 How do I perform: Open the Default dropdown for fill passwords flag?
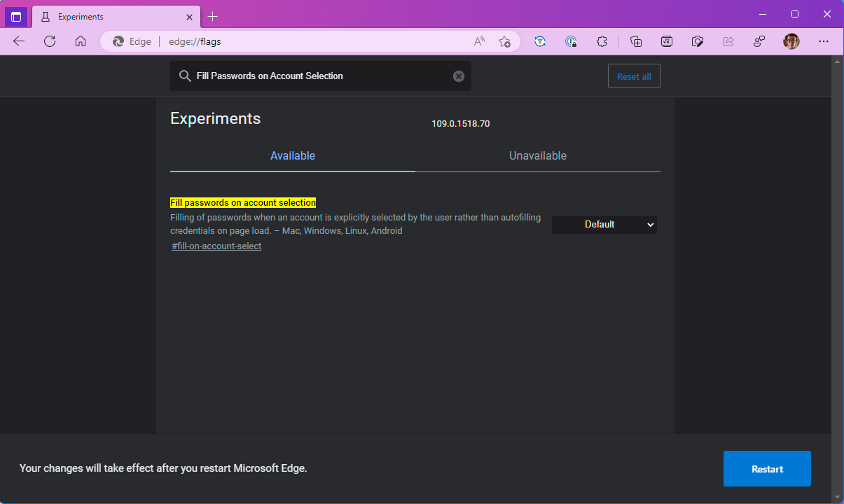[604, 225]
